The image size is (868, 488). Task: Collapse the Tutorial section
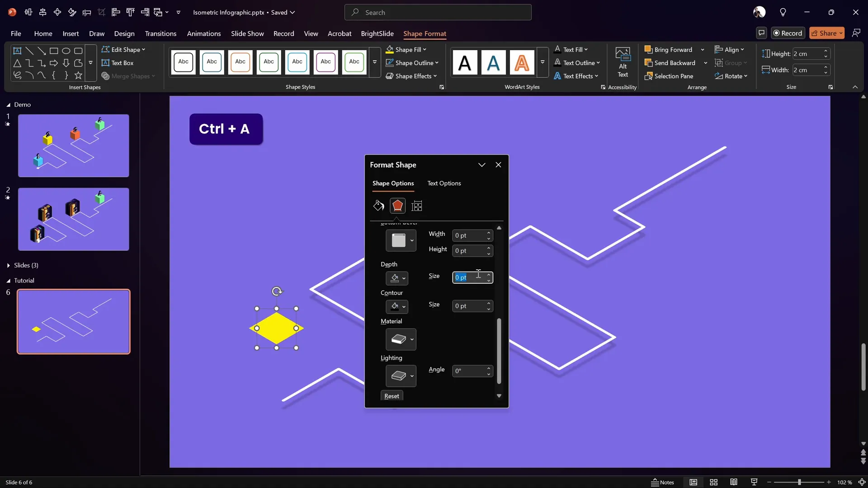click(8, 281)
